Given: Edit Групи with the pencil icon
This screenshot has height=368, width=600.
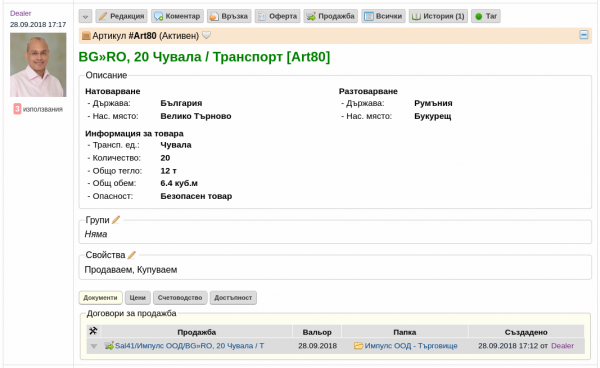Looking at the screenshot, I should point(116,220).
